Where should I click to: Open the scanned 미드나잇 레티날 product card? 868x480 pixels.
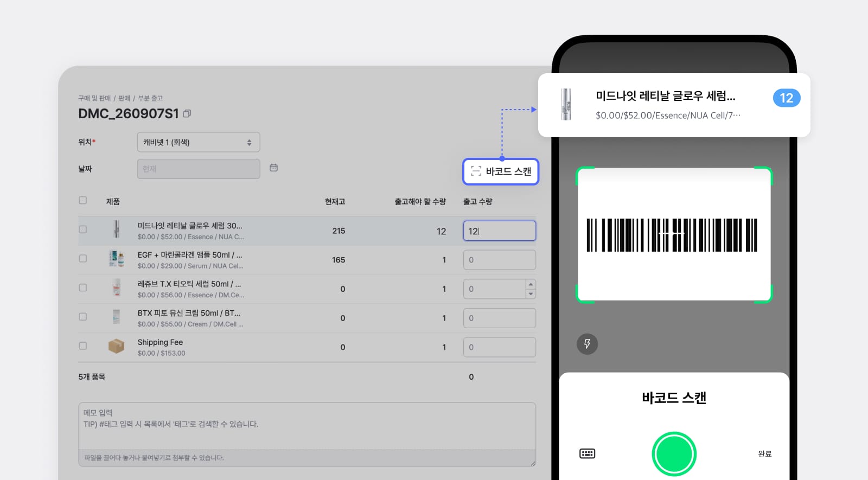674,105
